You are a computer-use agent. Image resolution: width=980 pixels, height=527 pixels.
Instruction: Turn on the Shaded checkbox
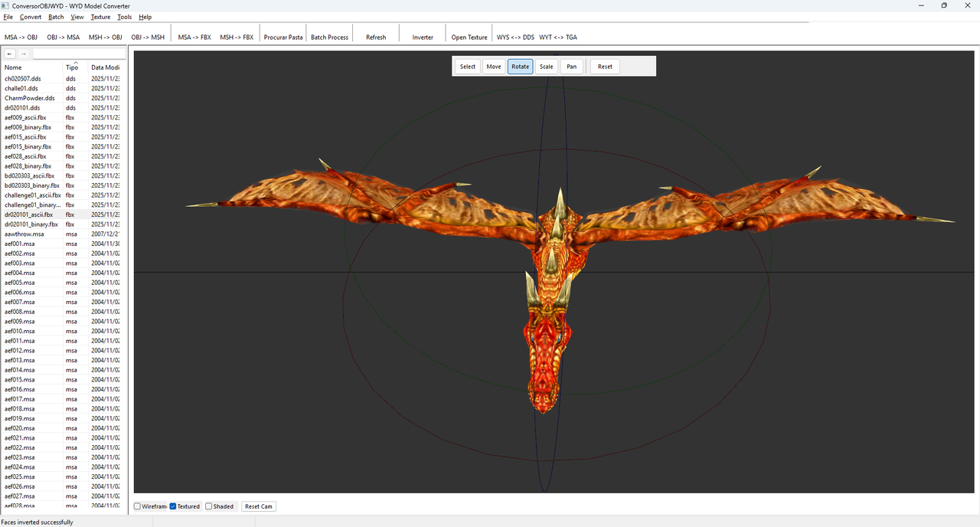click(209, 506)
